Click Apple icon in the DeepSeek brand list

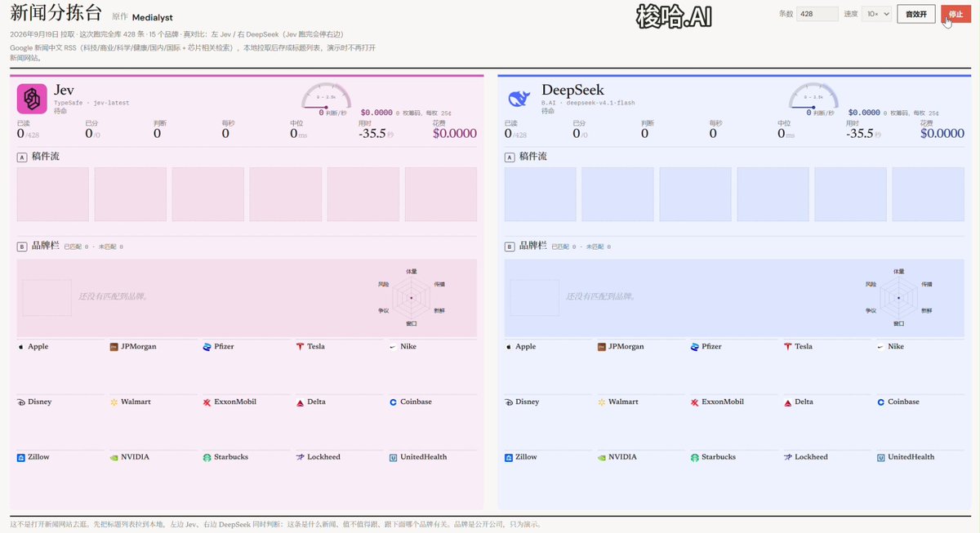coord(509,347)
